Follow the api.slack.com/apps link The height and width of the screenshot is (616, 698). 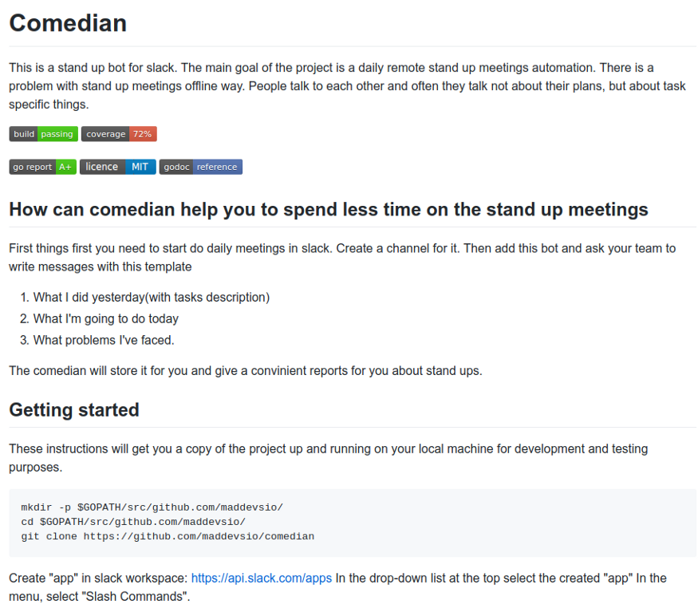(262, 578)
